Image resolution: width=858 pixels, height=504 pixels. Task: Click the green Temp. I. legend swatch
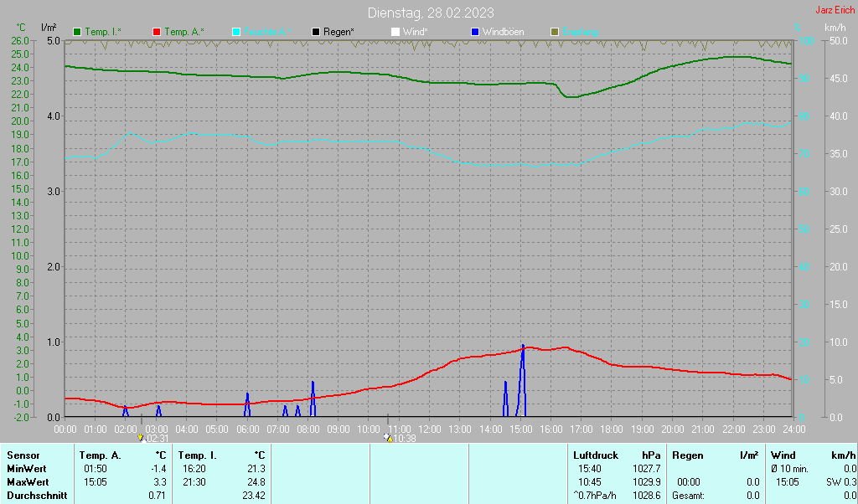77,33
